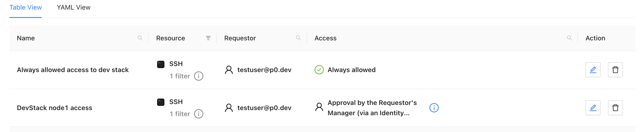Edit the 'Always allowed access to dev stack' rule
The image size is (644, 132).
tap(593, 70)
